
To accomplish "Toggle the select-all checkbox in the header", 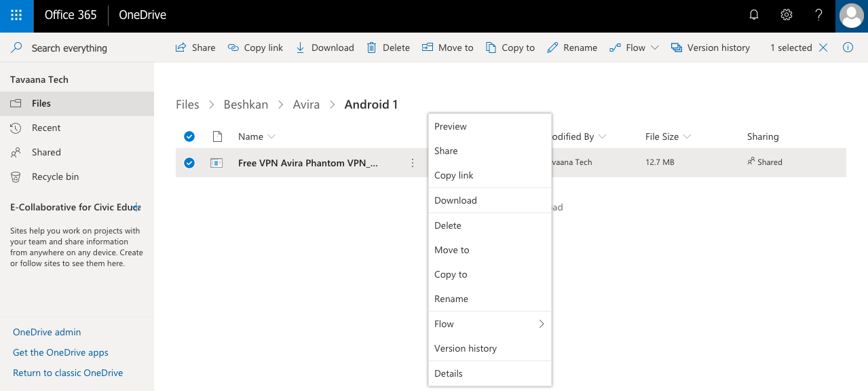I will (189, 136).
